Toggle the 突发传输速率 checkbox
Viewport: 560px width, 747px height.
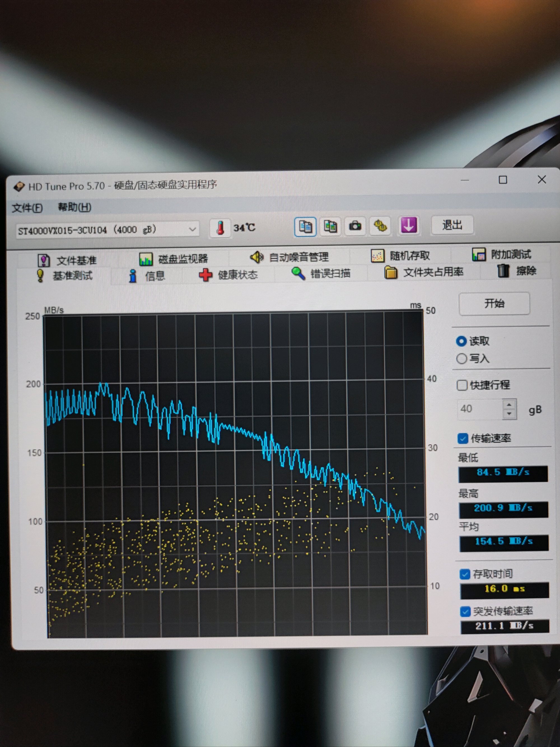click(465, 611)
